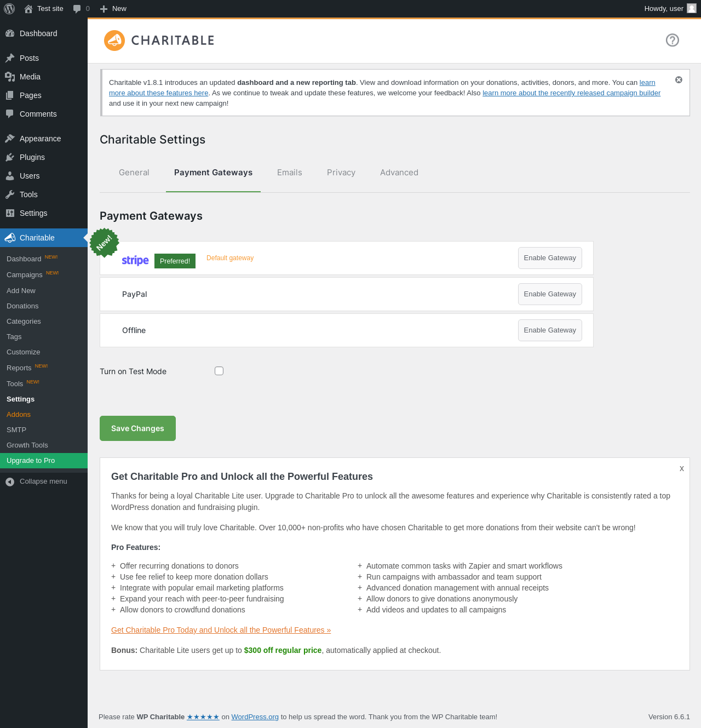Click the $300 off regular price text

coord(283,650)
